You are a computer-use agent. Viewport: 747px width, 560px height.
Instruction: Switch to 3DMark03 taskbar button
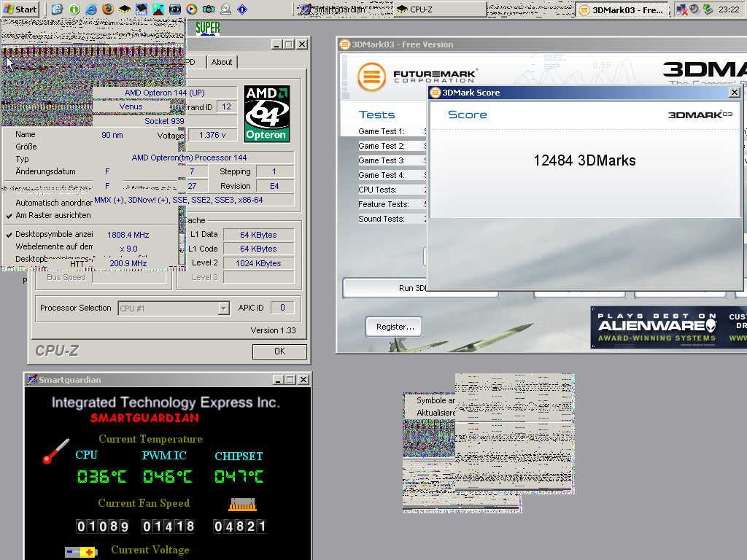(622, 9)
